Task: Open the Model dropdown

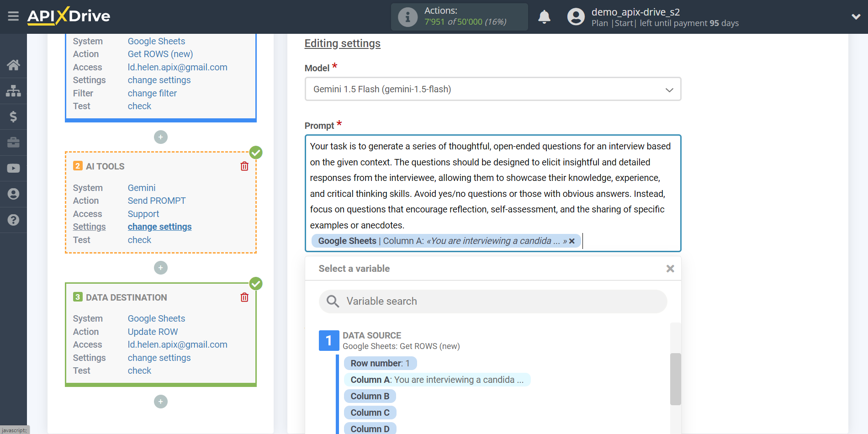Action: (x=493, y=89)
